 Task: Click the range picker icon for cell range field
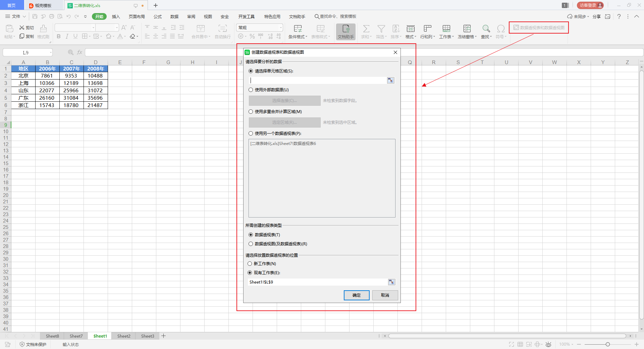(x=391, y=80)
